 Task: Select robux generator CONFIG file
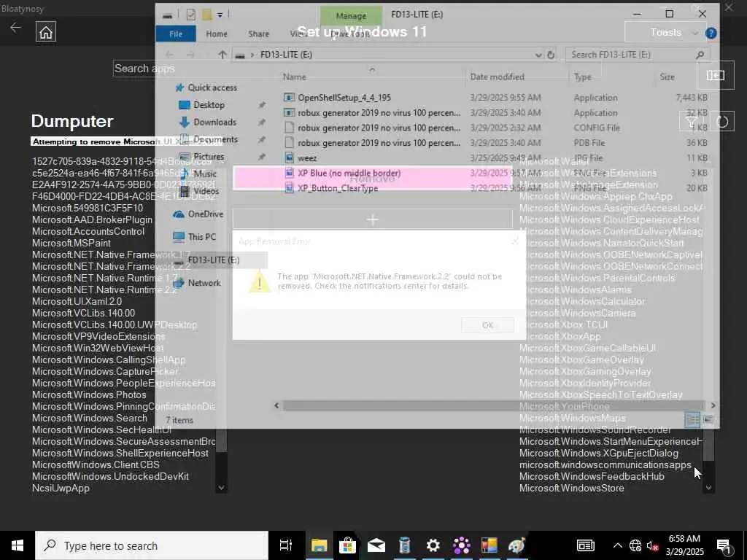(x=372, y=128)
